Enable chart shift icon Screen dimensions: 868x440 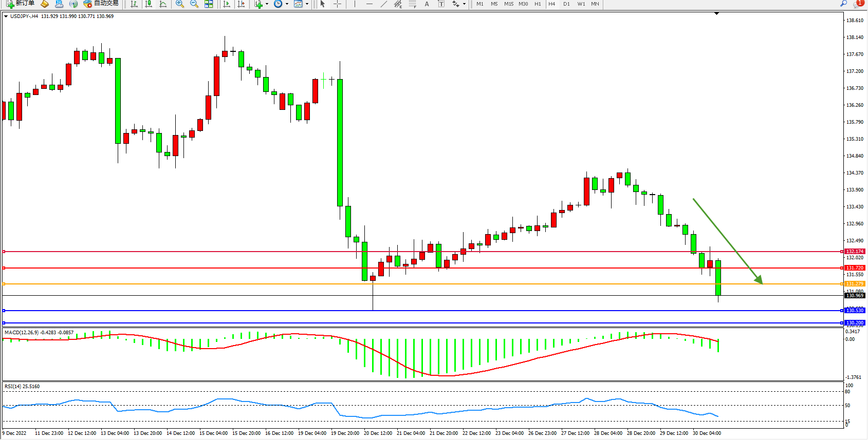(x=241, y=4)
